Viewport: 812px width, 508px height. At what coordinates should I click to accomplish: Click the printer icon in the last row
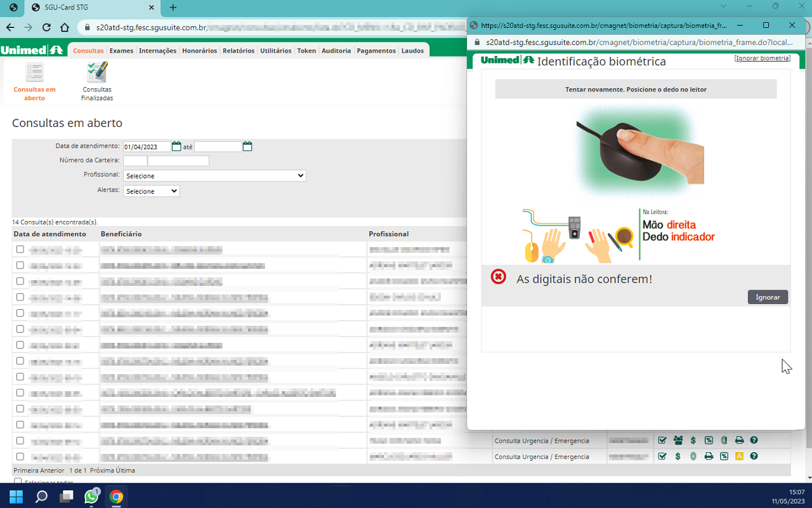point(709,457)
